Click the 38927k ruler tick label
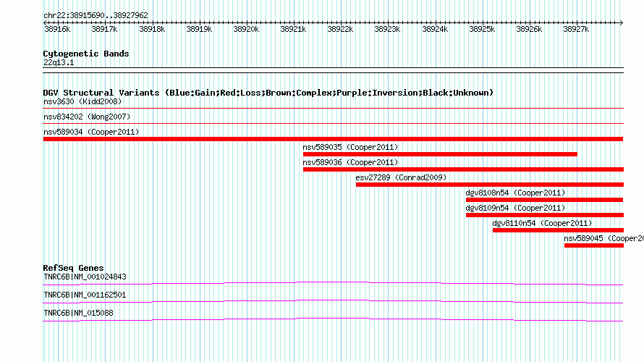Image resolution: width=644 pixels, height=362 pixels. pyautogui.click(x=576, y=29)
